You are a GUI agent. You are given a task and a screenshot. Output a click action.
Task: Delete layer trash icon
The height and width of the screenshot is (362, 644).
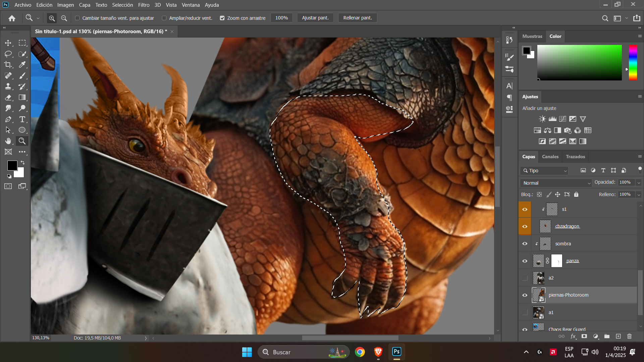(x=630, y=336)
